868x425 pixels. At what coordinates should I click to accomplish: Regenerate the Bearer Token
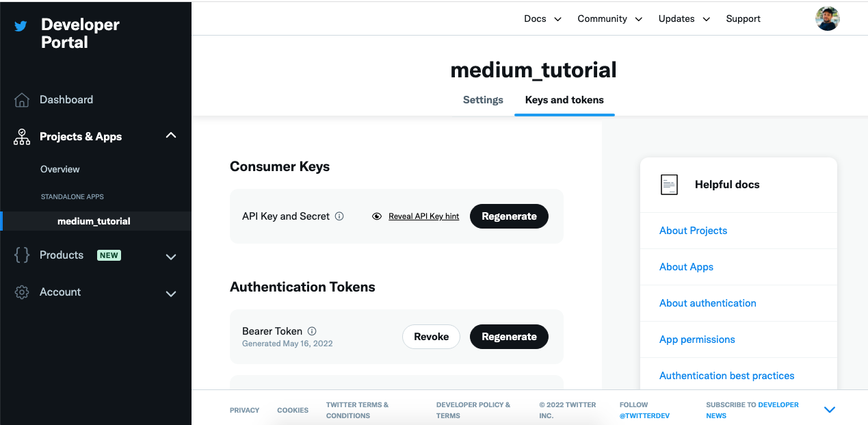click(x=509, y=337)
